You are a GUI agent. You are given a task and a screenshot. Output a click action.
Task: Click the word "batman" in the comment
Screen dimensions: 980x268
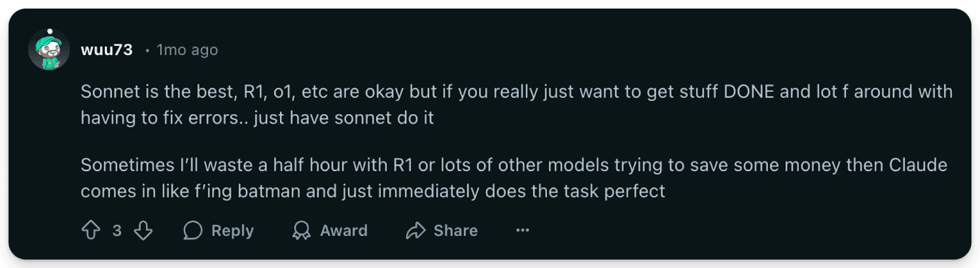pyautogui.click(x=269, y=191)
